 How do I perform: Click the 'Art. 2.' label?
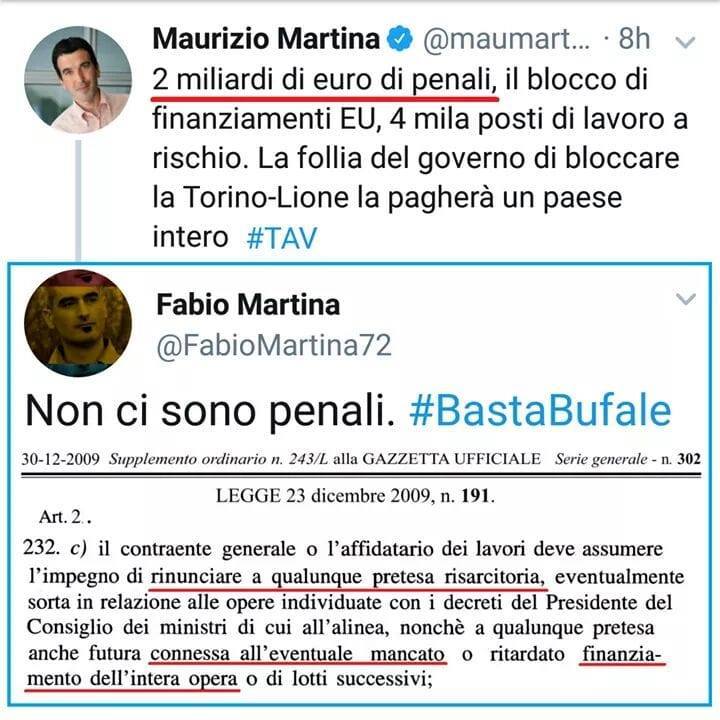[x=65, y=518]
